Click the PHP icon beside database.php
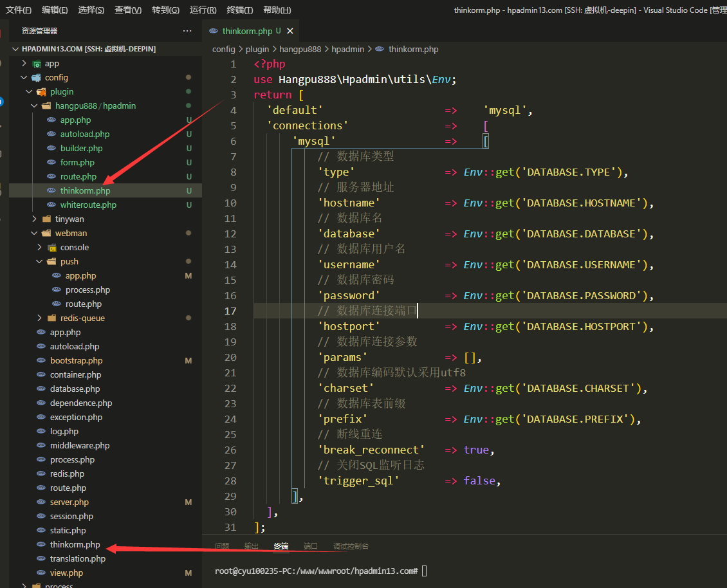The image size is (727, 588). pos(41,389)
